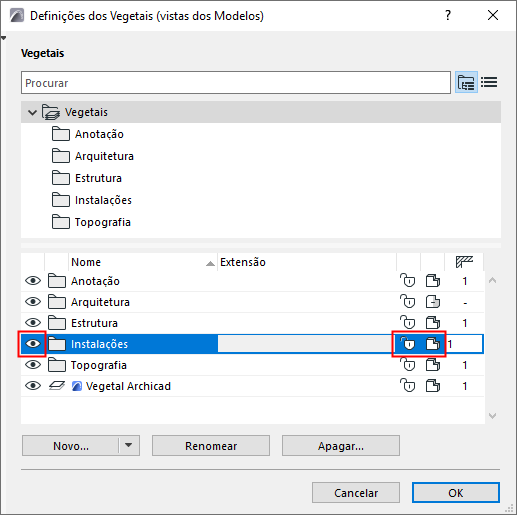Collapse the Vegetais root folder

click(x=32, y=112)
